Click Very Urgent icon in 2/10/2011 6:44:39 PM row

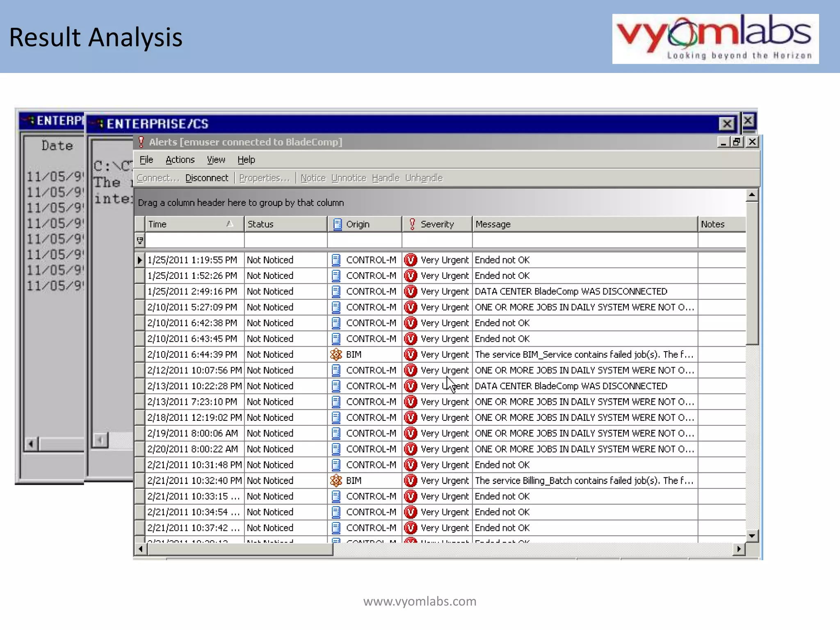click(x=411, y=354)
